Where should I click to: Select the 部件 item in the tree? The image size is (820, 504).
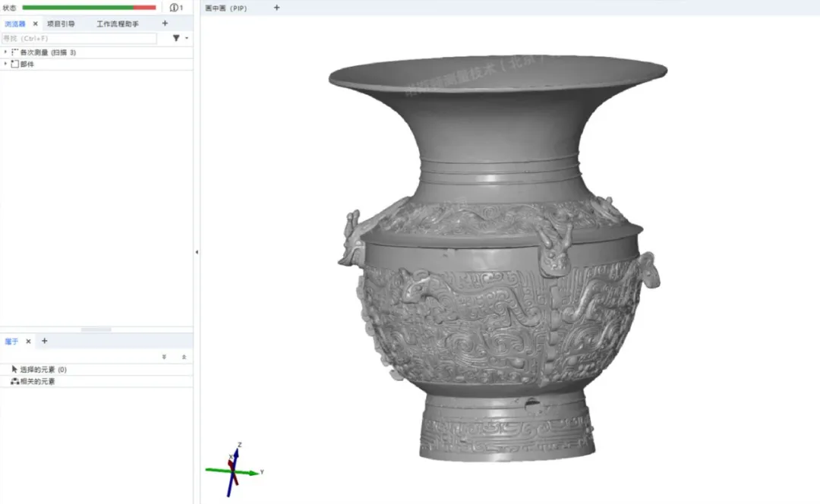pos(27,65)
